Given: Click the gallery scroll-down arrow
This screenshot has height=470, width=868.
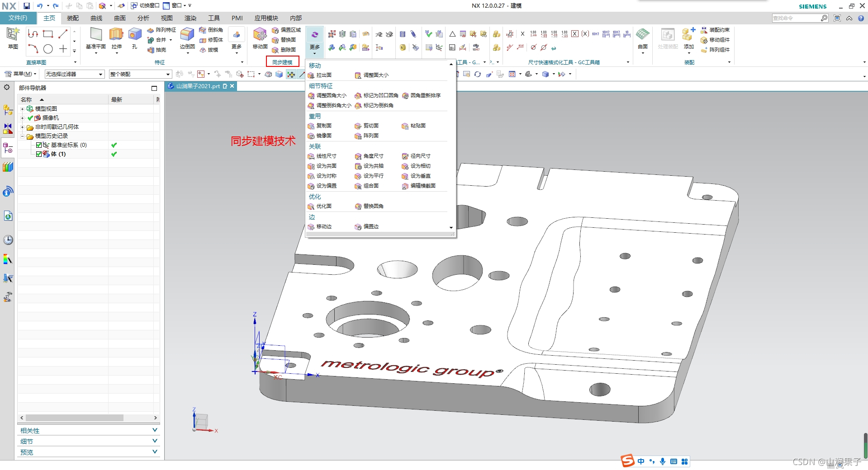Looking at the screenshot, I should (x=451, y=228).
